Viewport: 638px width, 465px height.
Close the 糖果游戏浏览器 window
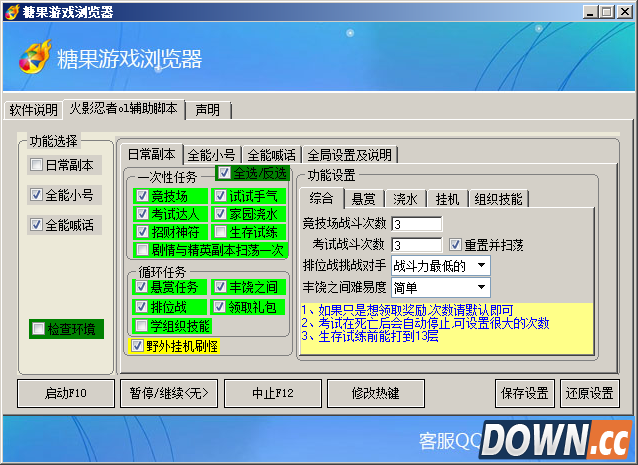point(625,11)
